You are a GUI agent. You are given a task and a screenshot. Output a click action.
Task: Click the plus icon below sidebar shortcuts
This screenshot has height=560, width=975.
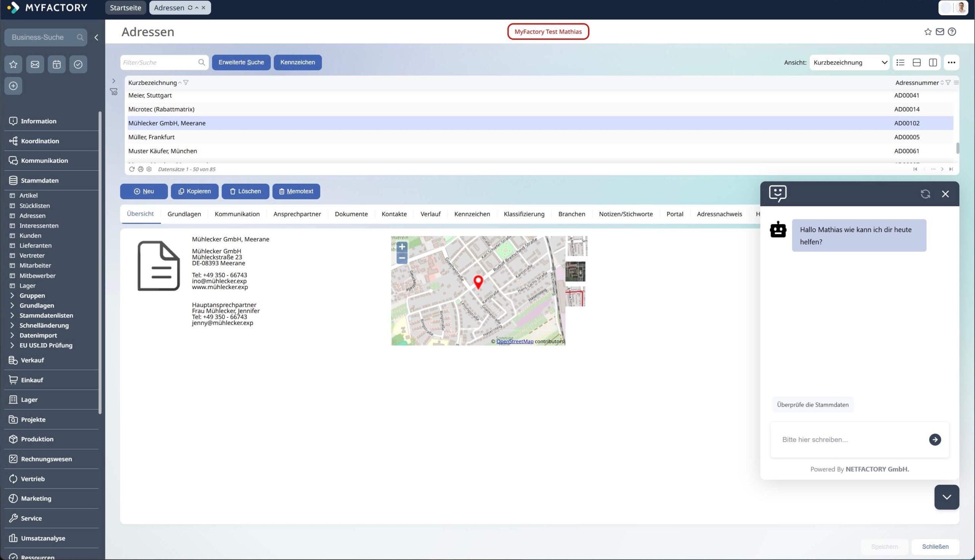[13, 86]
